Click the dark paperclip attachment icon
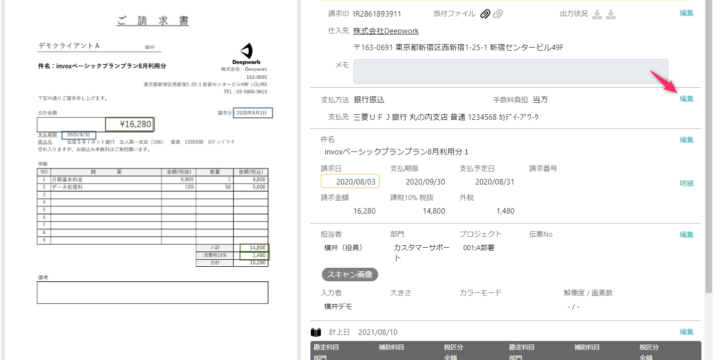Screen dimensions: 720x360 click(485, 14)
